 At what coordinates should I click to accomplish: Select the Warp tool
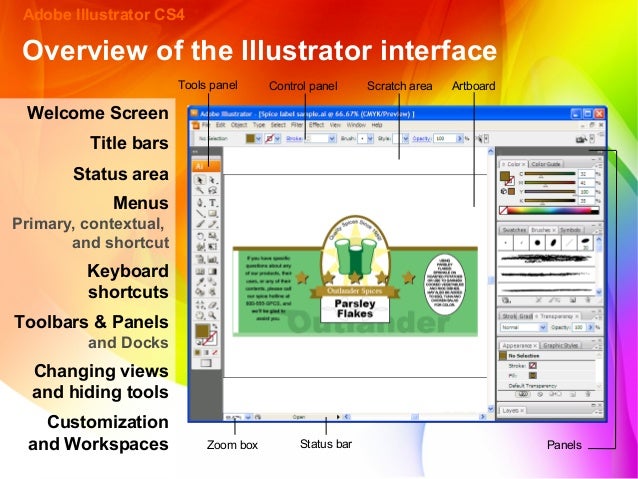pos(200,247)
